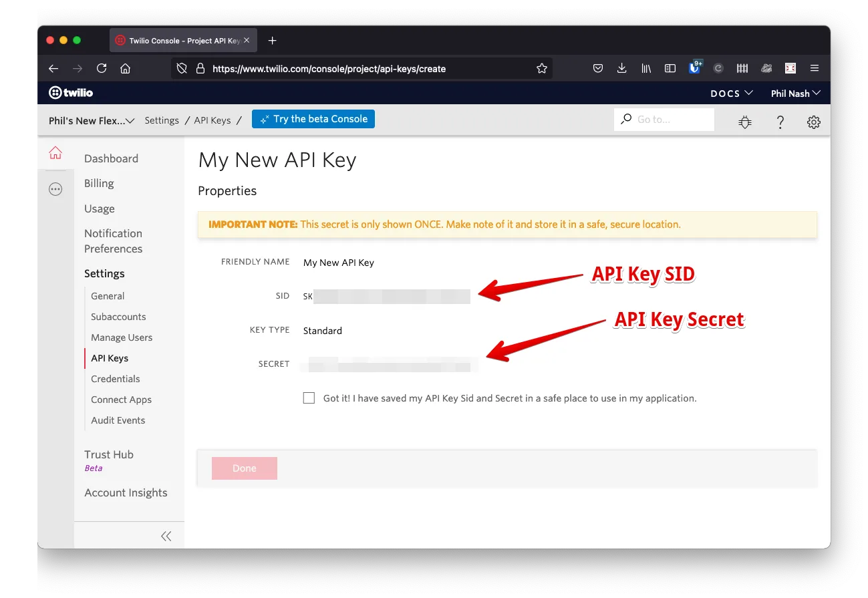The height and width of the screenshot is (598, 868).
Task: Collapse the sidebar with the double chevron
Action: [x=166, y=536]
